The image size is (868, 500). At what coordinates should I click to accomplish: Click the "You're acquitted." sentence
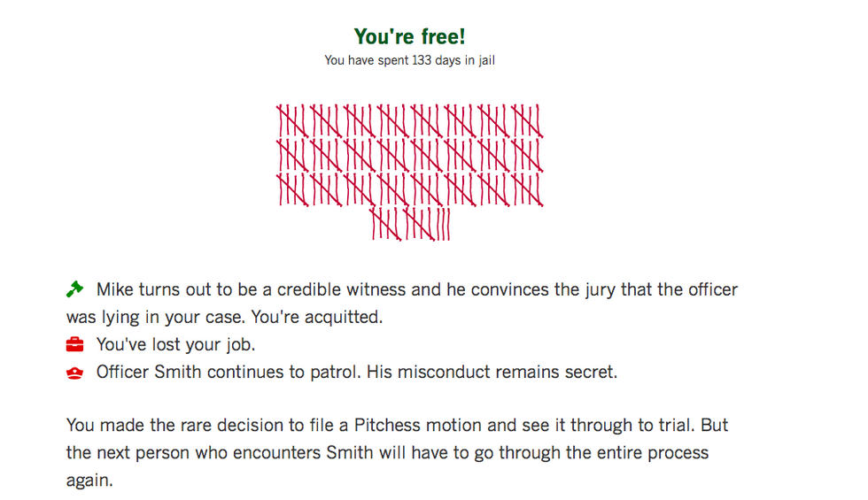point(317,317)
